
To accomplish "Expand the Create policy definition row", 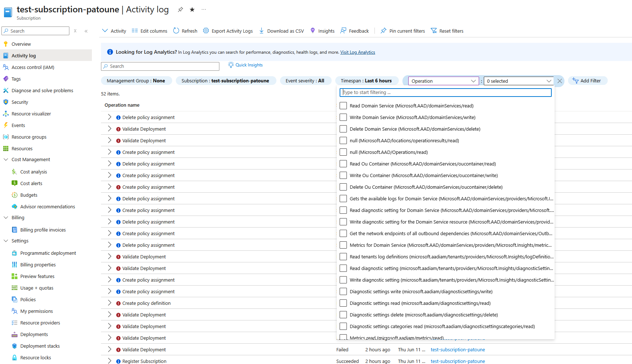I will pos(109,303).
